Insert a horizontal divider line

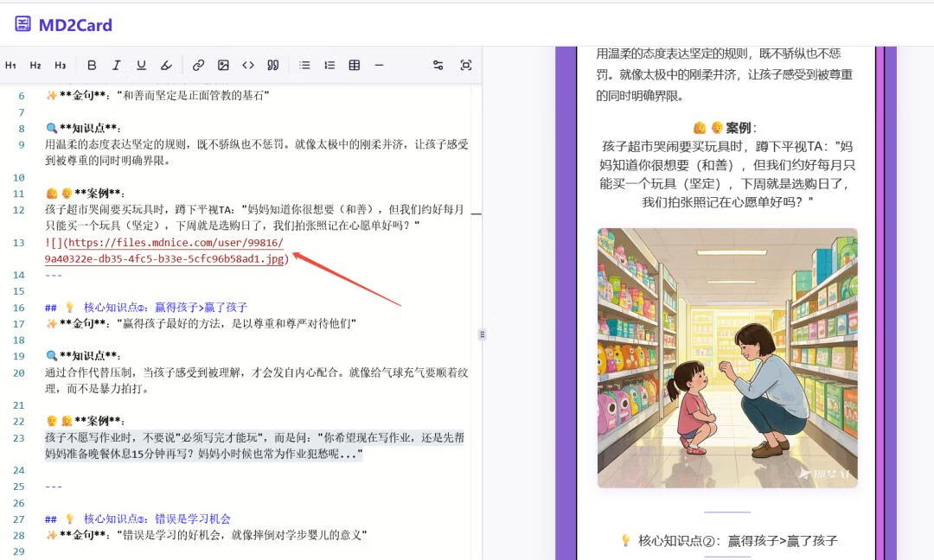click(x=379, y=65)
